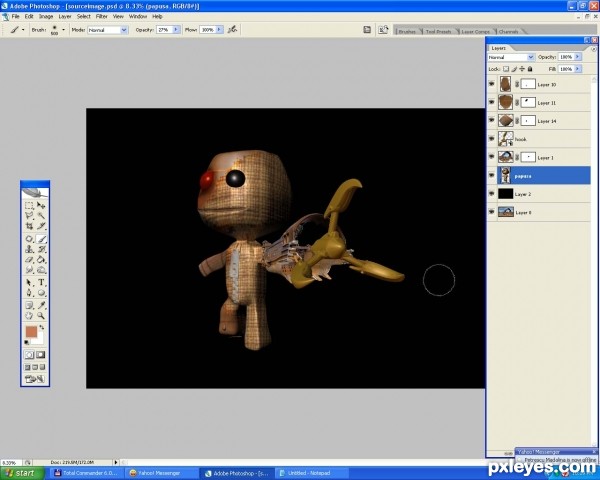Viewport: 600px width, 480px height.
Task: Open the tool preset picker arrow
Action: (23, 29)
